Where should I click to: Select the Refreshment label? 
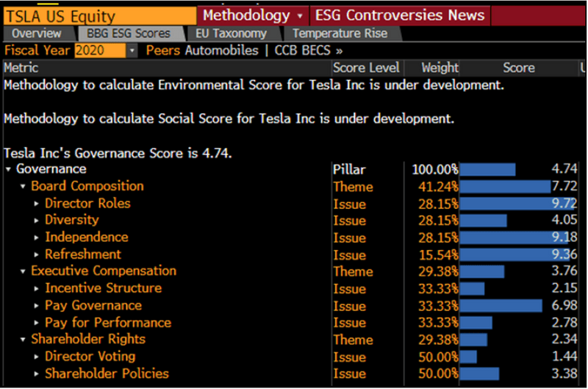tap(83, 254)
